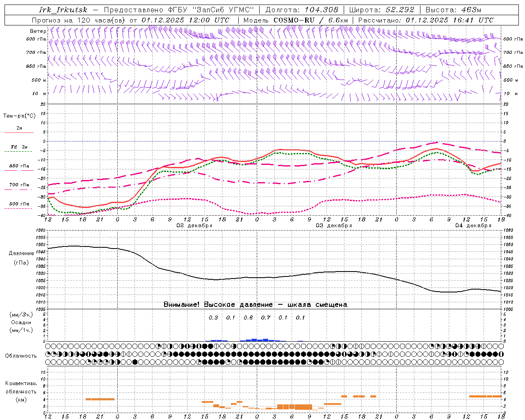Click the precipitation value 0.7

[266, 317]
